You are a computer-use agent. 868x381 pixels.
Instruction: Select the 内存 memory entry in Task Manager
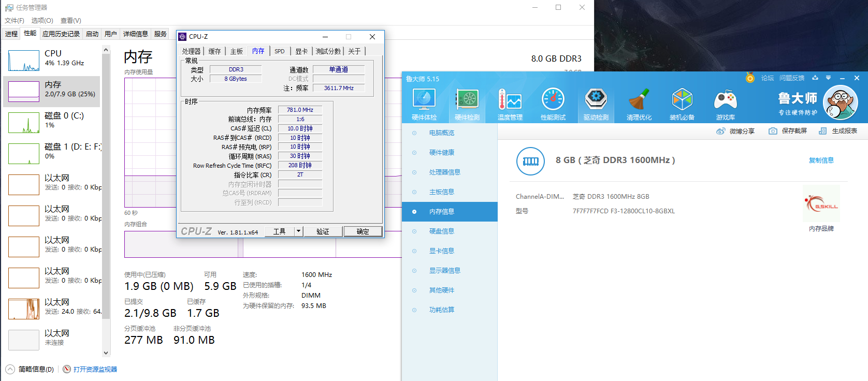(52, 92)
